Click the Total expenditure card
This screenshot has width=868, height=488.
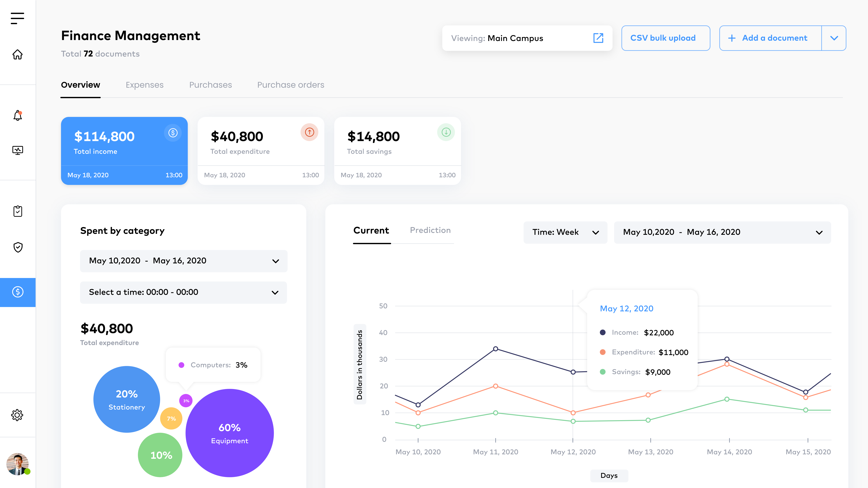[x=261, y=151]
